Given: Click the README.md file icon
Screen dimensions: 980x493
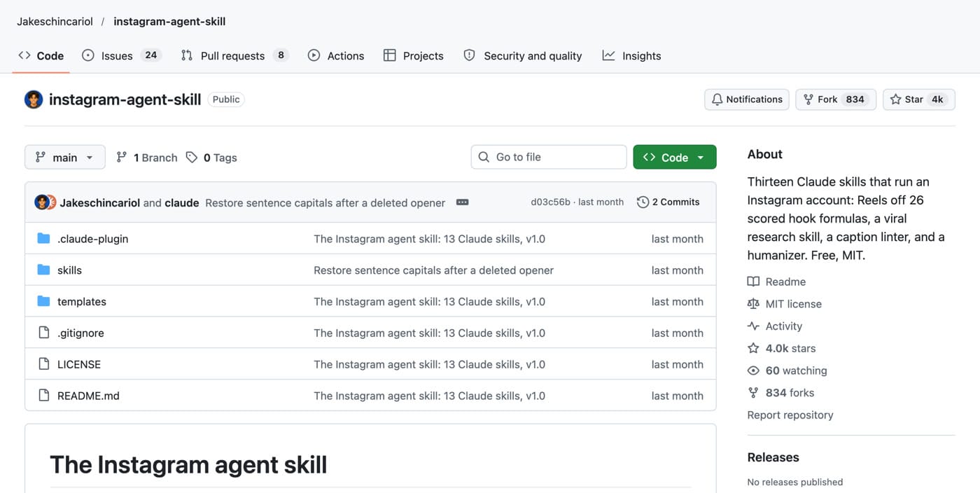Looking at the screenshot, I should coord(44,396).
